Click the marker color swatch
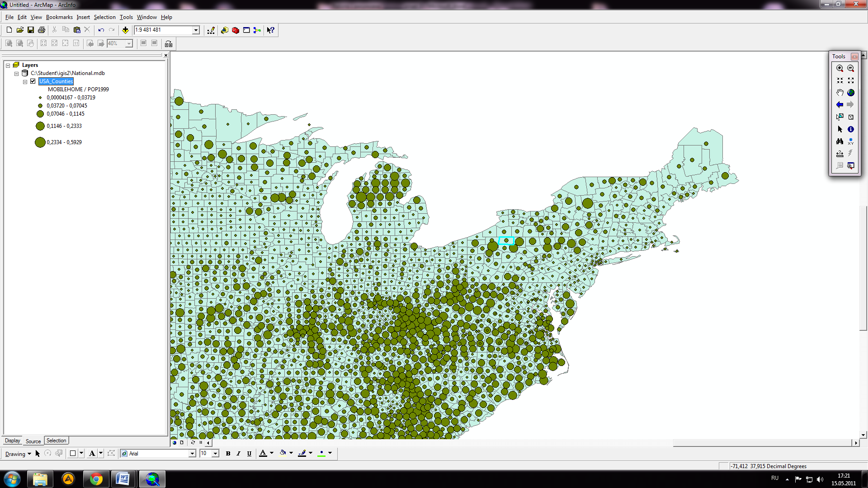The height and width of the screenshot is (488, 868). click(x=321, y=454)
